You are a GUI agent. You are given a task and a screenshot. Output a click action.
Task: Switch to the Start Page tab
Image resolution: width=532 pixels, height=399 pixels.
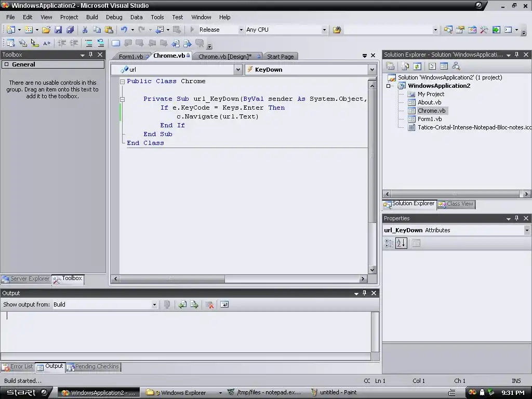(280, 57)
